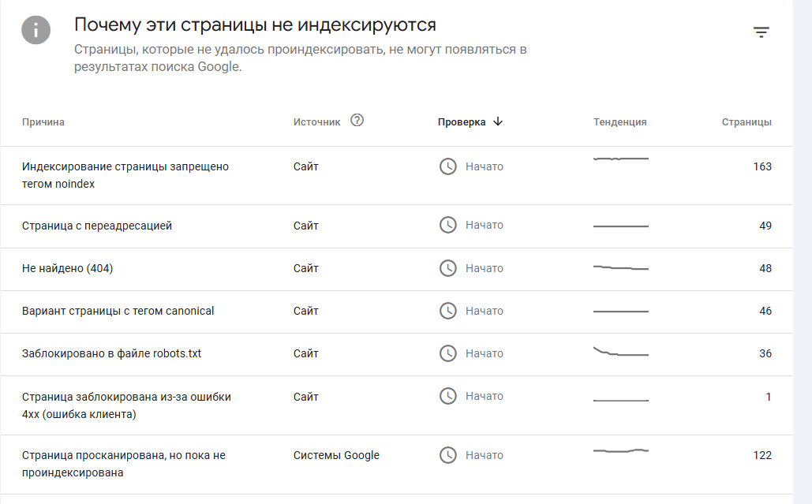Open the 'Заблокировано в файле robots.txt' row
Screen dimensions: 812x504
[x=397, y=354]
